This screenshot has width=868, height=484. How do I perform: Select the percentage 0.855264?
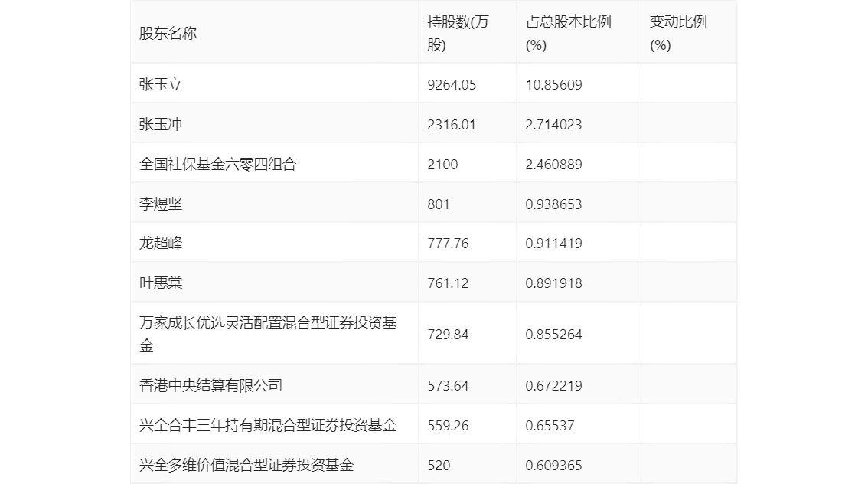tap(553, 335)
